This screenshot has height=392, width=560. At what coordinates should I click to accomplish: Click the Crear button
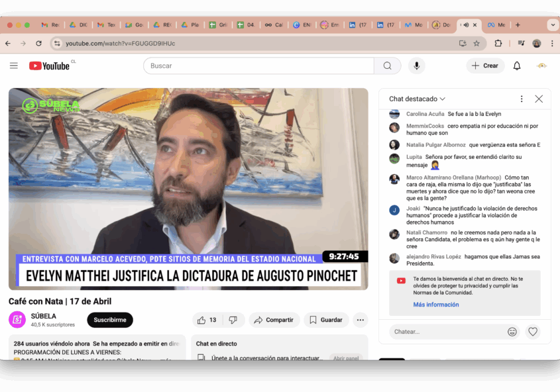point(485,66)
